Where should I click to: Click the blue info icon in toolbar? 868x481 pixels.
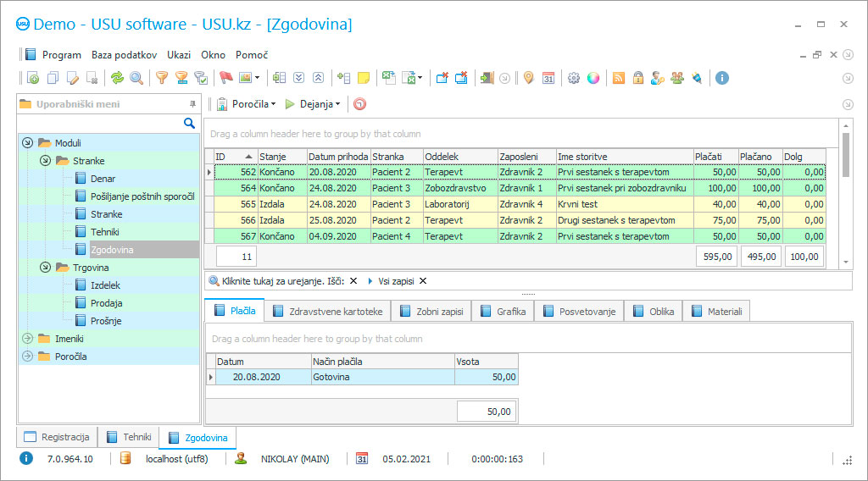(722, 78)
